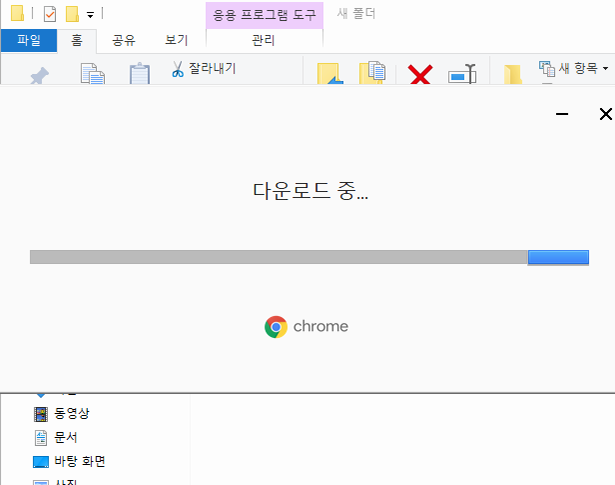615x485 pixels.
Task: Click the Chrome installer download progress bar
Action: [309, 257]
